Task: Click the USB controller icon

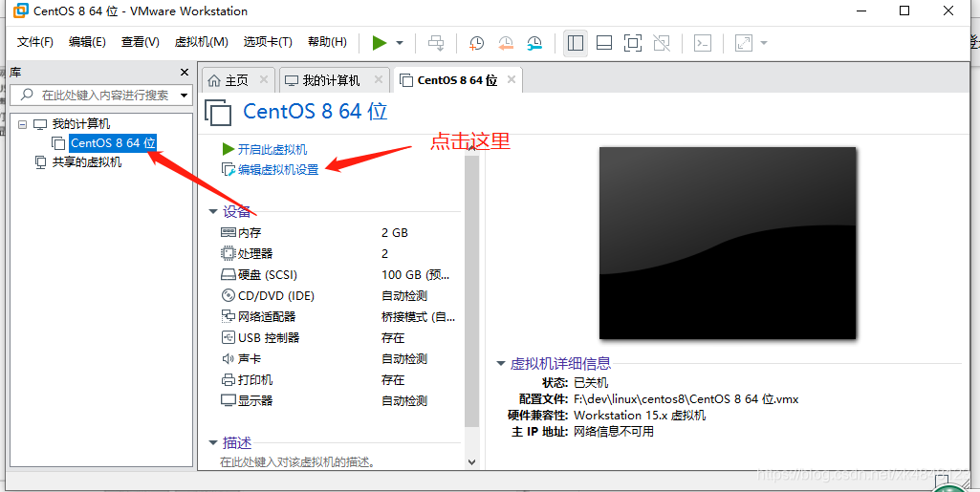Action: point(229,338)
